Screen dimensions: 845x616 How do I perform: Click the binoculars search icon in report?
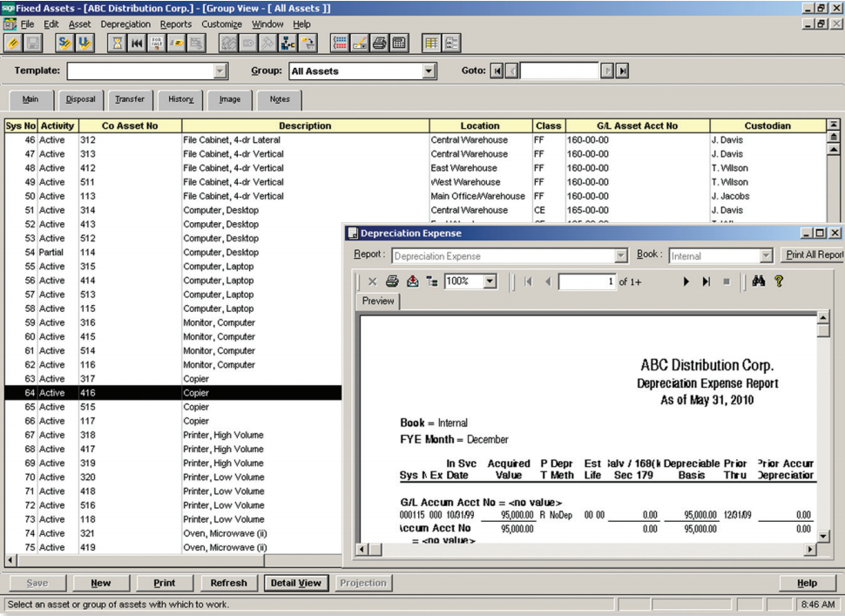[x=759, y=281]
